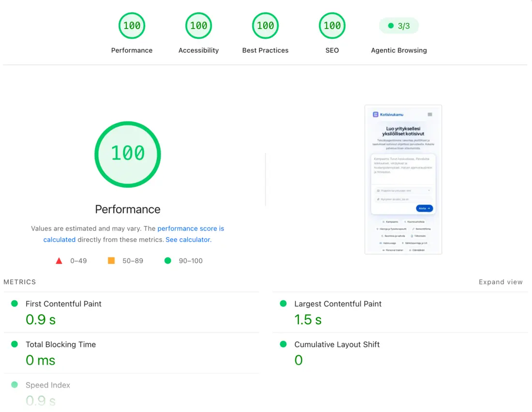The width and height of the screenshot is (532, 412).
Task: Click 'Luo yrityksellesi yksilölliset kotisivut' heading in preview
Action: (403, 131)
